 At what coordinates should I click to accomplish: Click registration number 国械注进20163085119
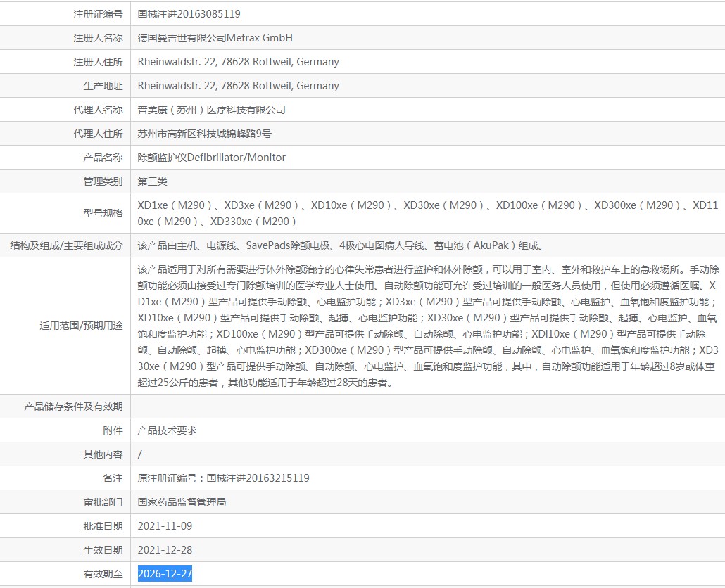(189, 14)
